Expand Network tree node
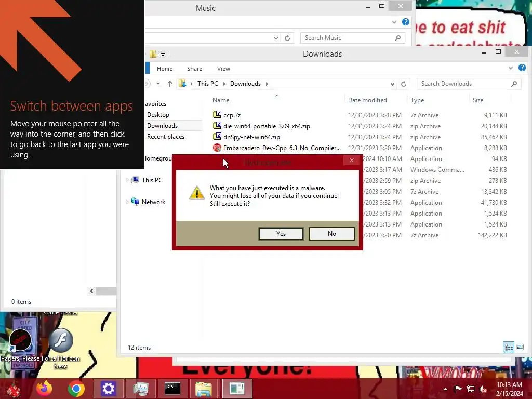Viewport: 532px width, 399px height. pyautogui.click(x=128, y=202)
